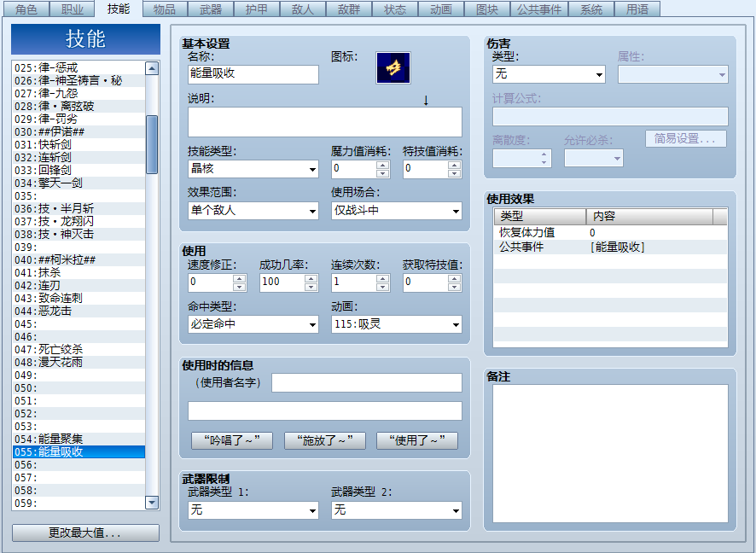Switch to the 角色 tab
756x553 pixels.
[26, 9]
